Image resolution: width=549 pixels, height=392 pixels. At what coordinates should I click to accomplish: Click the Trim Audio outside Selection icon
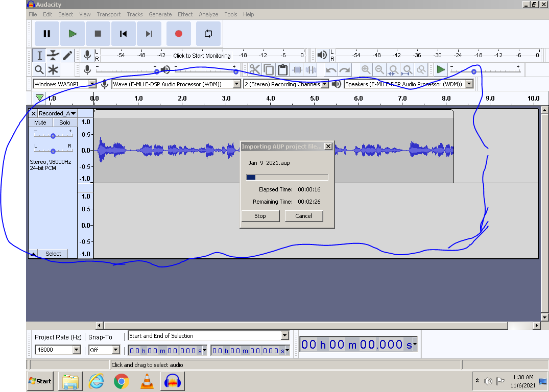pyautogui.click(x=297, y=69)
